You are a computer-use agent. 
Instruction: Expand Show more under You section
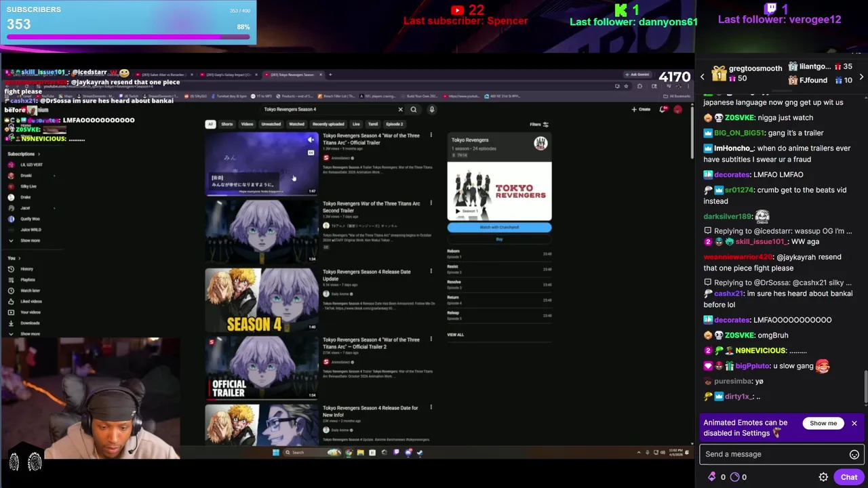click(x=30, y=333)
